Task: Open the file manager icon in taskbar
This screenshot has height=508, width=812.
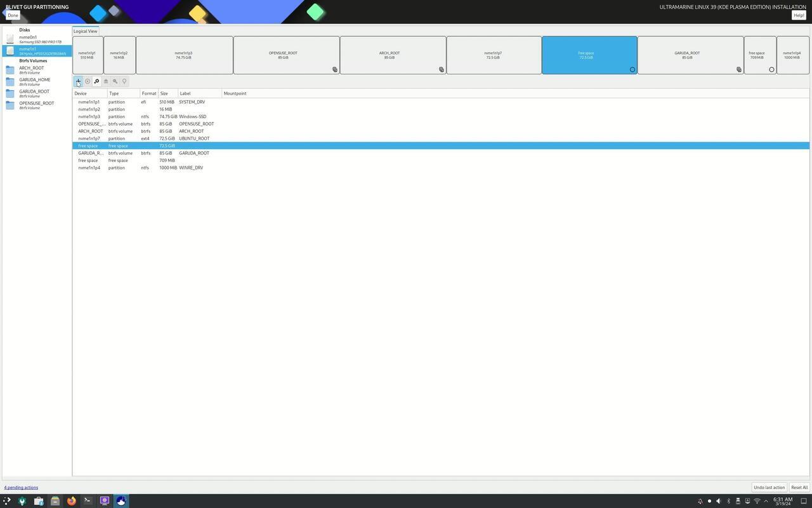Action: [x=55, y=501]
